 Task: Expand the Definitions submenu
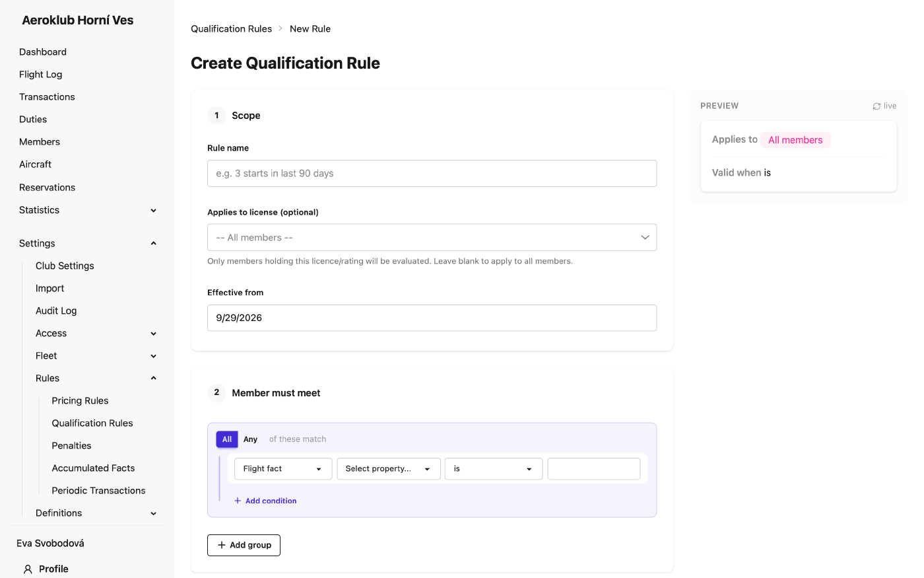[96, 513]
